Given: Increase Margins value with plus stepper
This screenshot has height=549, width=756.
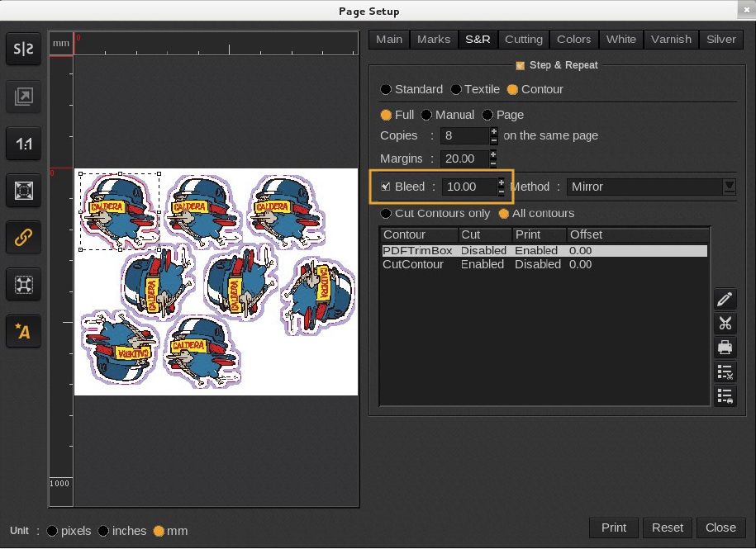Looking at the screenshot, I should coord(492,154).
